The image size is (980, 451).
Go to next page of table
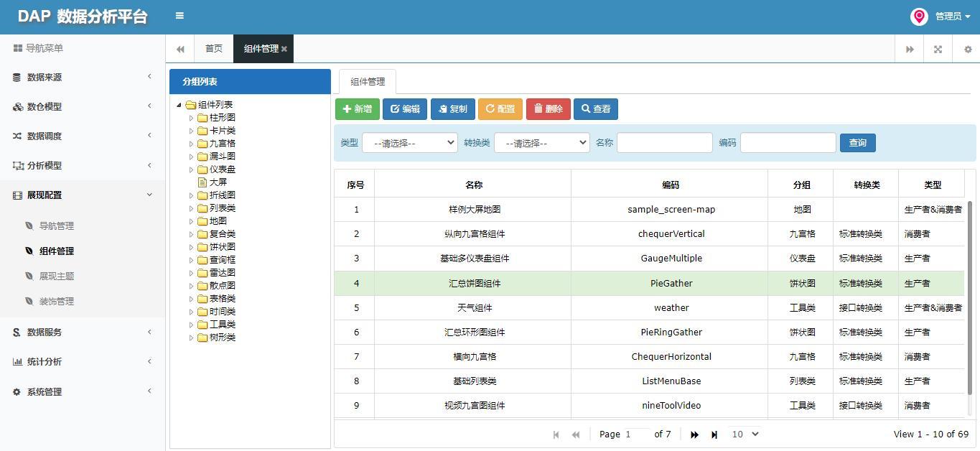coord(694,434)
